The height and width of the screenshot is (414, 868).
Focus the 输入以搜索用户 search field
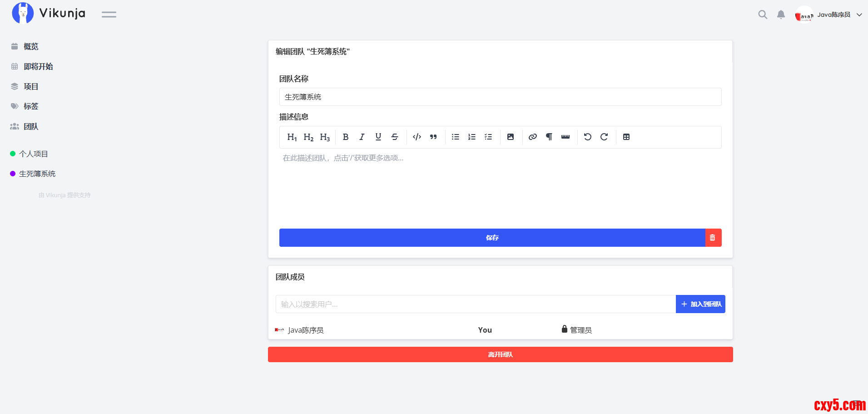click(476, 304)
